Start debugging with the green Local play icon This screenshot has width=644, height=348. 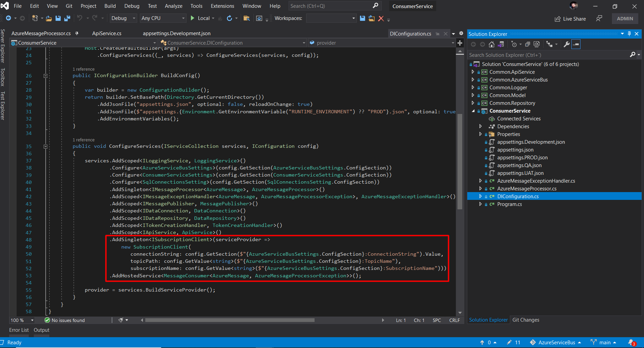(x=192, y=18)
